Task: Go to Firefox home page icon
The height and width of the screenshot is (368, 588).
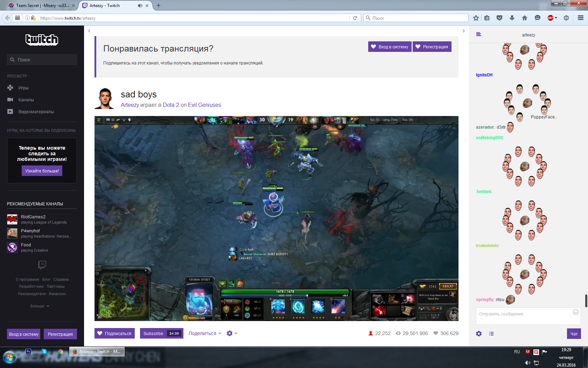Action: pyautogui.click(x=524, y=18)
